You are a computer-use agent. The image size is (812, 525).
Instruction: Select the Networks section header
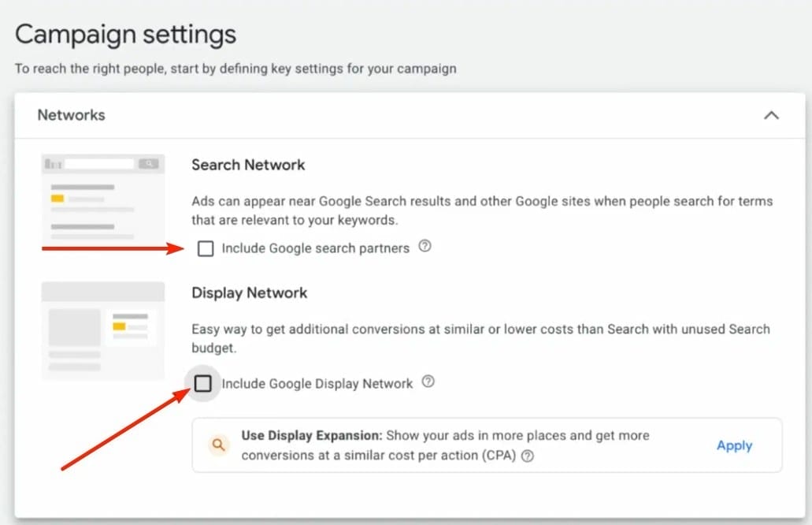tap(71, 114)
